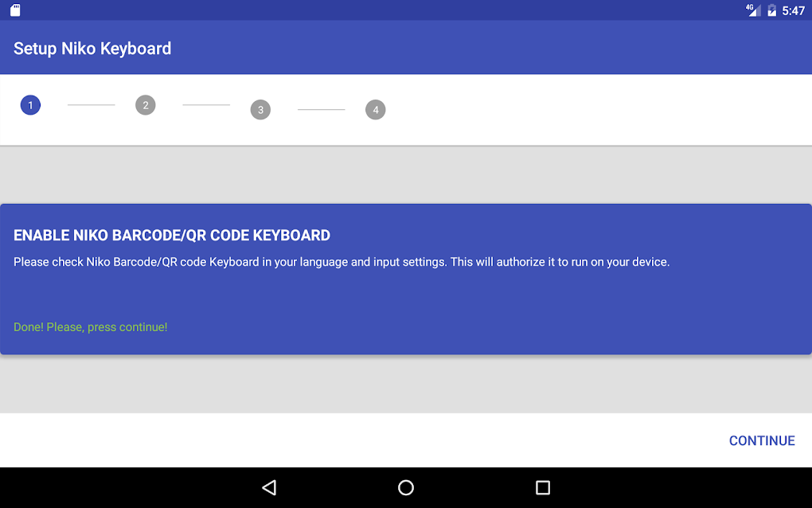Image resolution: width=812 pixels, height=508 pixels.
Task: Tap the Back navigation arrow
Action: coord(268,487)
